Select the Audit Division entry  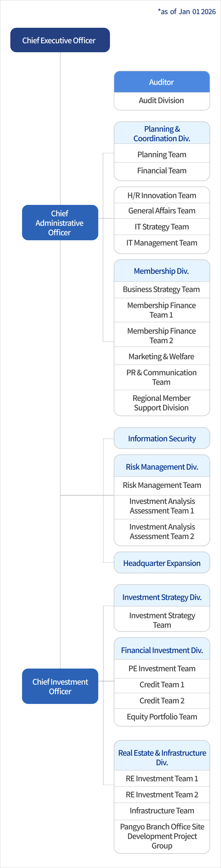pyautogui.click(x=162, y=100)
